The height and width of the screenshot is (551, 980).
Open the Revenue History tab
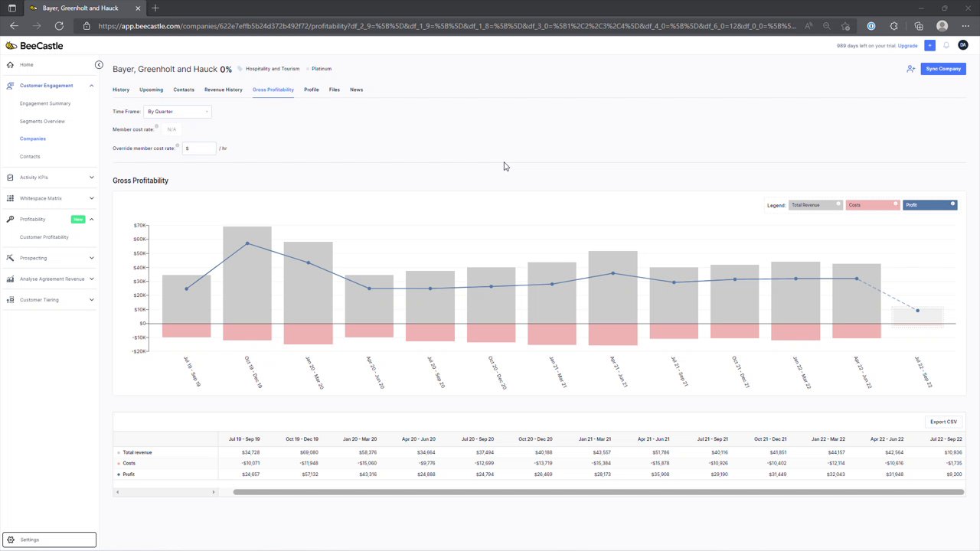pos(223,90)
